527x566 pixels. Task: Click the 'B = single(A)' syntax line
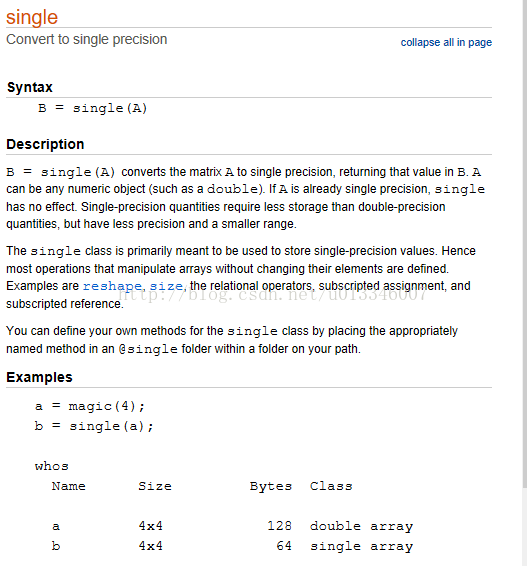click(x=92, y=108)
